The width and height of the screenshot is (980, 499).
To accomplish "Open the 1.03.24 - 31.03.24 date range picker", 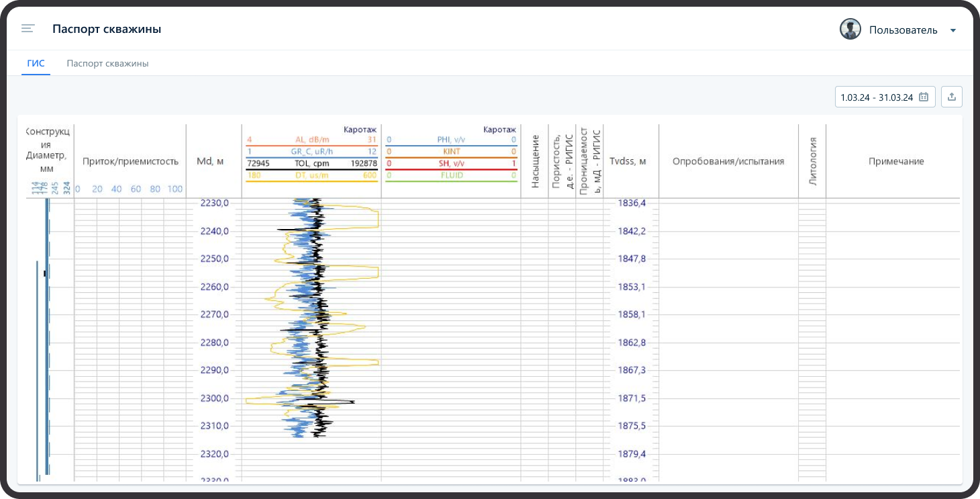I will click(877, 97).
